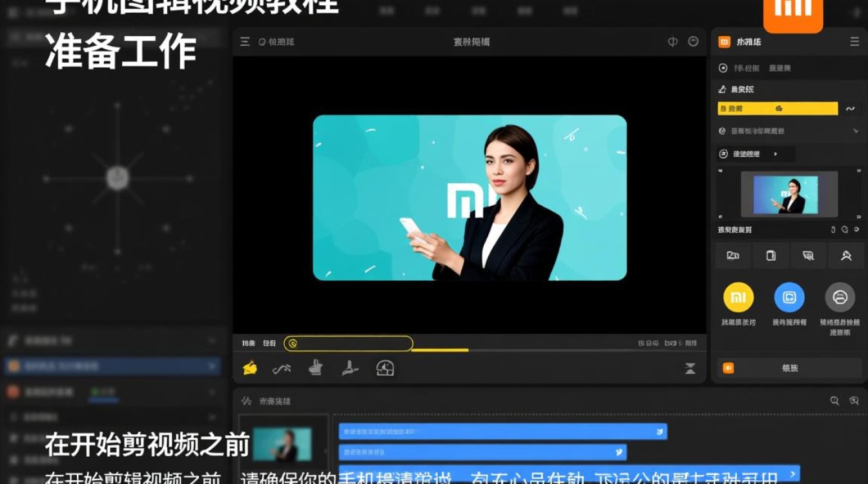Click the small orange Mi logo in right panel header
Image resolution: width=868 pixels, height=484 pixels.
(x=725, y=42)
